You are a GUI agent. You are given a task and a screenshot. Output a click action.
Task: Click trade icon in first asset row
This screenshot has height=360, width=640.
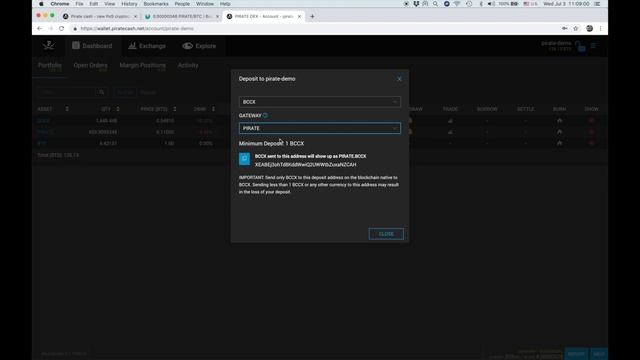click(x=450, y=121)
